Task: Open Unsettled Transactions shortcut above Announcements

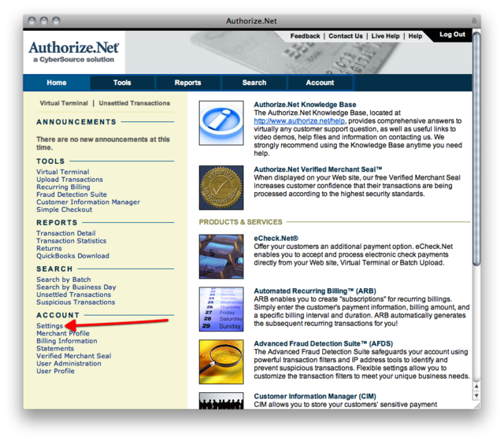Action: click(x=135, y=103)
